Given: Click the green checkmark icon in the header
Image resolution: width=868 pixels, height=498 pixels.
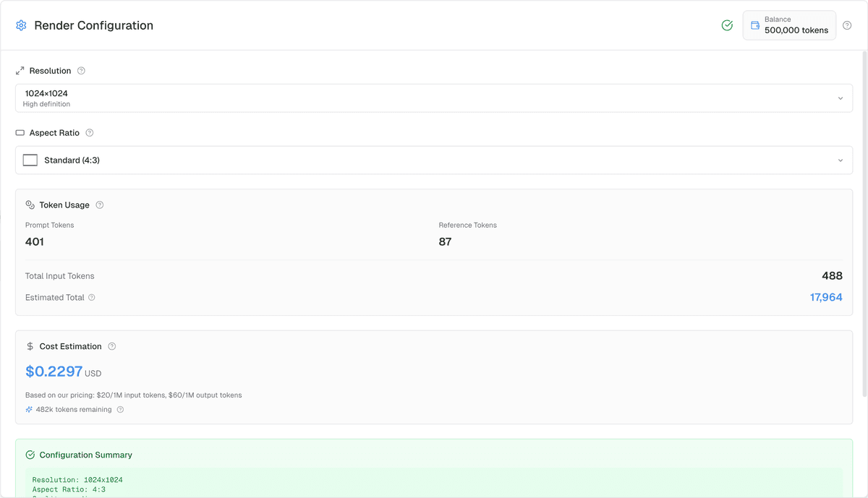Looking at the screenshot, I should tap(727, 25).
